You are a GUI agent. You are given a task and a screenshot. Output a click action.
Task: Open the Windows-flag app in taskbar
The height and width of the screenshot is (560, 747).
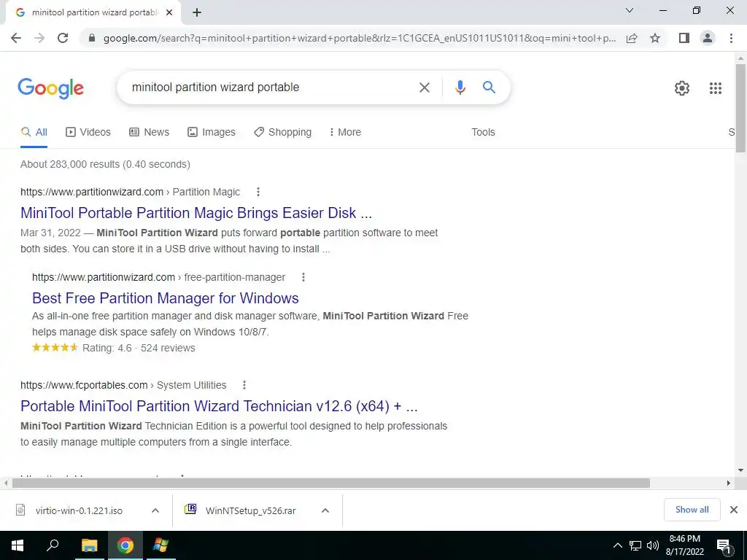pyautogui.click(x=160, y=545)
